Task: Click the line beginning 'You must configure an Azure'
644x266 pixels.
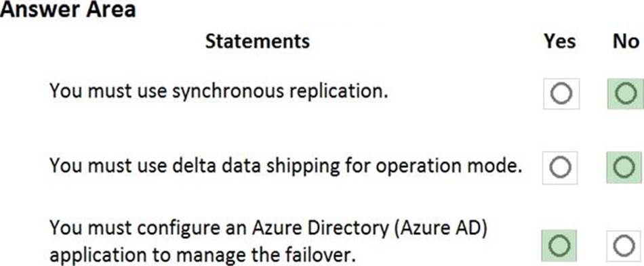Action: pyautogui.click(x=268, y=228)
